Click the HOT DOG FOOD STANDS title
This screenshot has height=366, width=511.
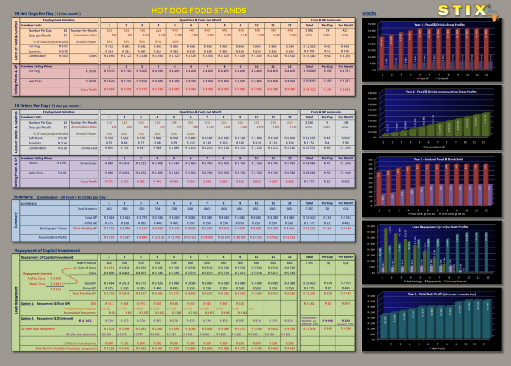[199, 10]
